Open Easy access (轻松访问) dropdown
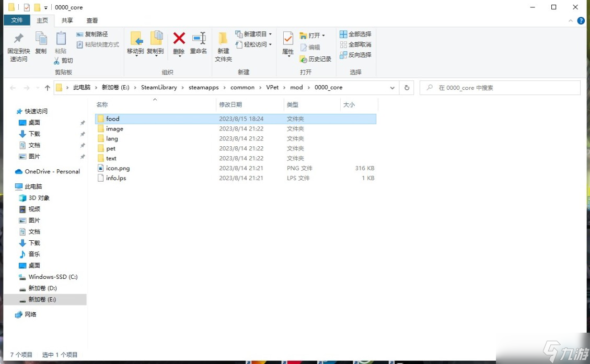The image size is (590, 364). 253,44
